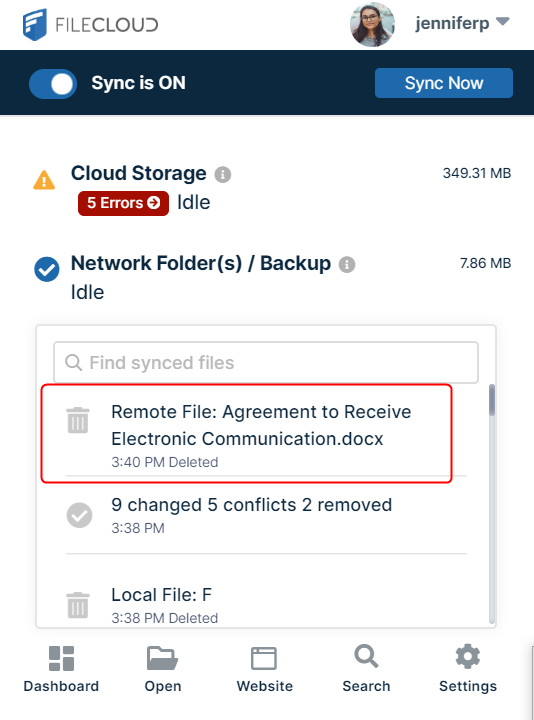The width and height of the screenshot is (534, 720).
Task: Focus the Find synced files field
Action: 266,362
